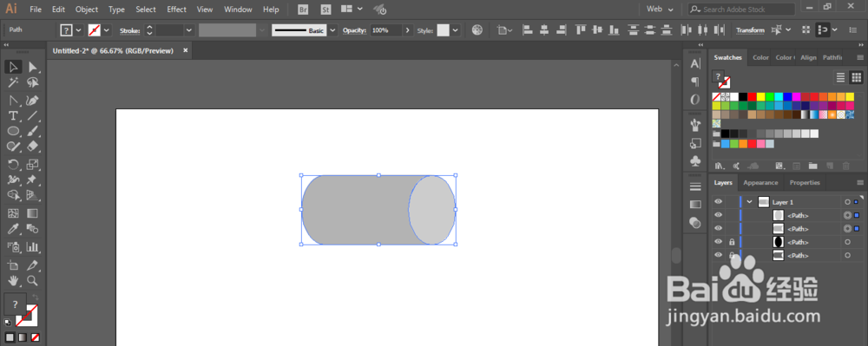Viewport: 868px width, 346px height.
Task: Switch to the Appearance tab
Action: click(x=760, y=182)
